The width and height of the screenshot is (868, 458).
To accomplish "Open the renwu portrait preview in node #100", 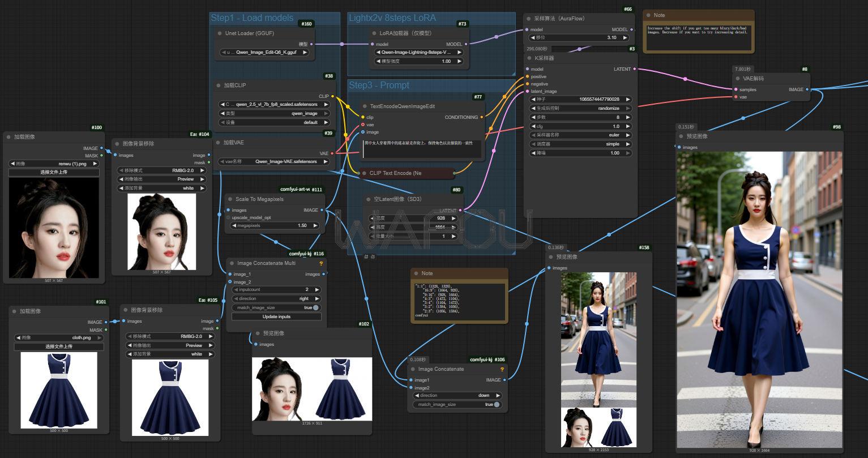I will [54, 228].
